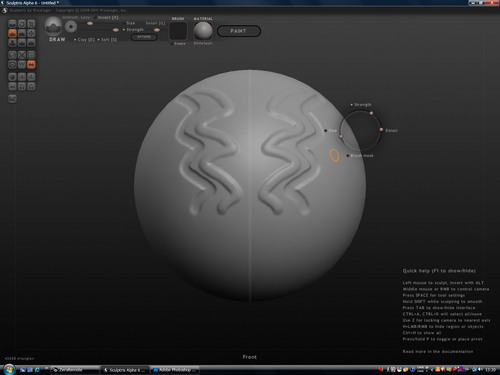Select the Grab tool with four arrows

[x=31, y=33]
